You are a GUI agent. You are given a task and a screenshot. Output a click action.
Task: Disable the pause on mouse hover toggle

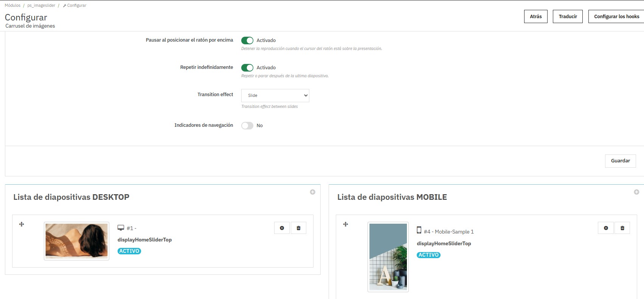pyautogui.click(x=247, y=40)
